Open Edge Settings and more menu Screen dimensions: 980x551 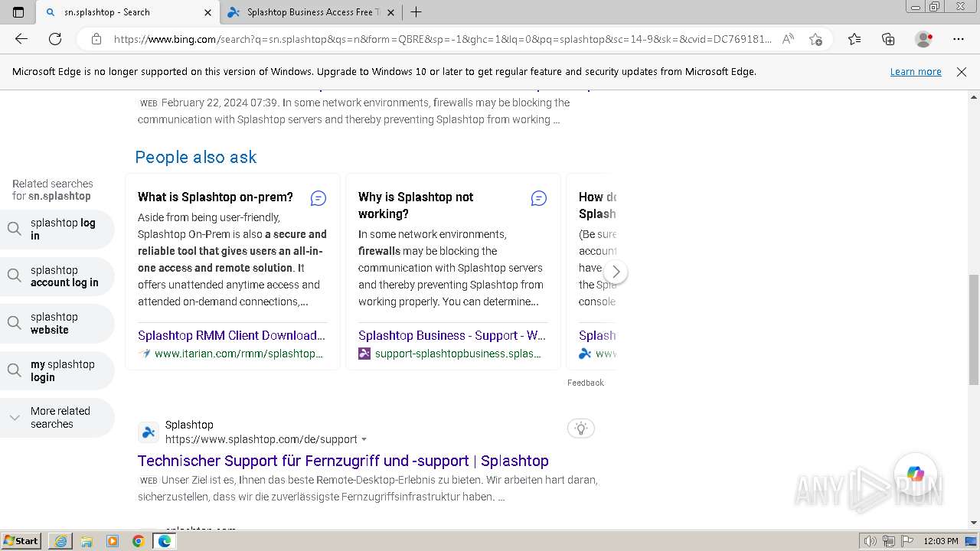[959, 39]
